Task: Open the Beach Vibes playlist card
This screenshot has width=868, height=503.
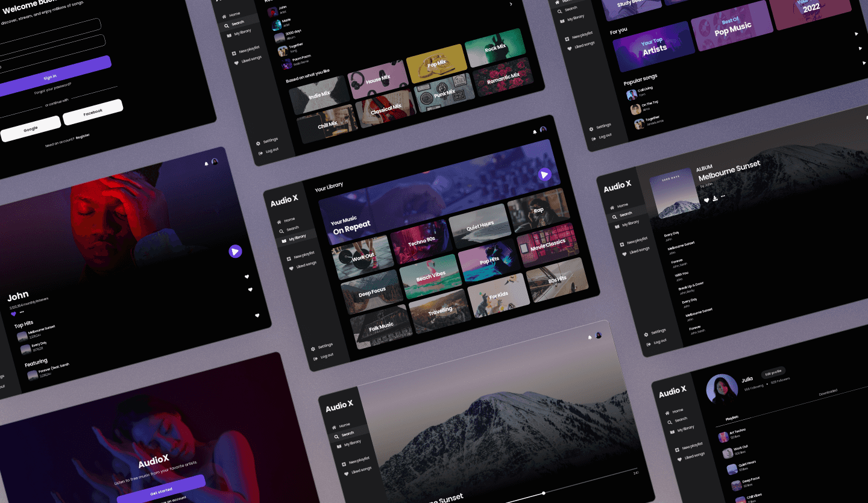Action: pos(431,276)
